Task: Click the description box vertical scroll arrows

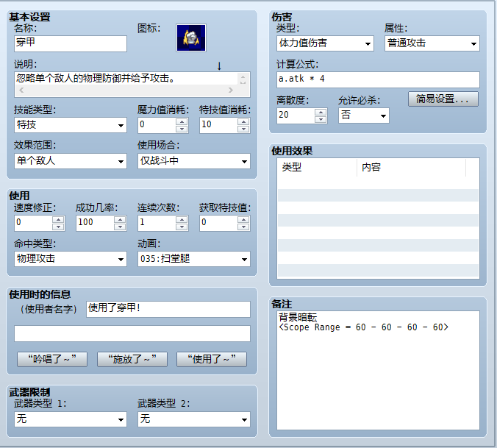Action: click(243, 79)
